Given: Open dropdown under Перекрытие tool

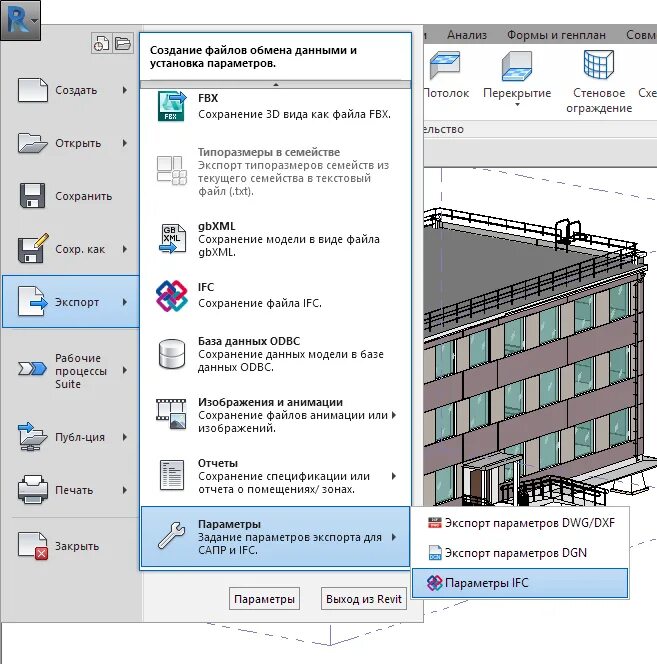Looking at the screenshot, I should [x=517, y=104].
